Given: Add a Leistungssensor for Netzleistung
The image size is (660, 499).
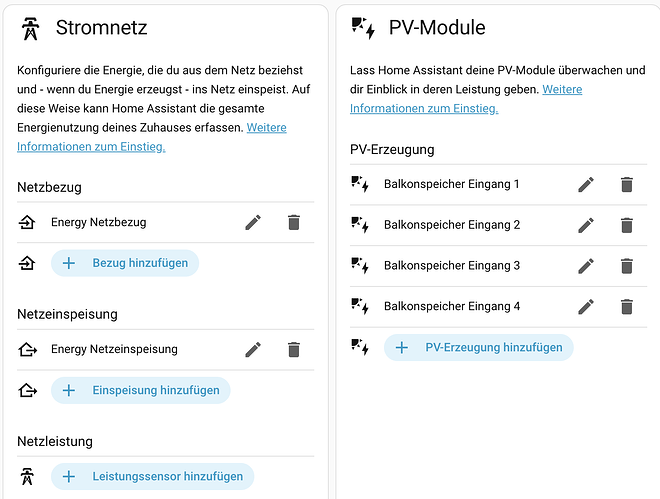Looking at the screenshot, I should [152, 476].
